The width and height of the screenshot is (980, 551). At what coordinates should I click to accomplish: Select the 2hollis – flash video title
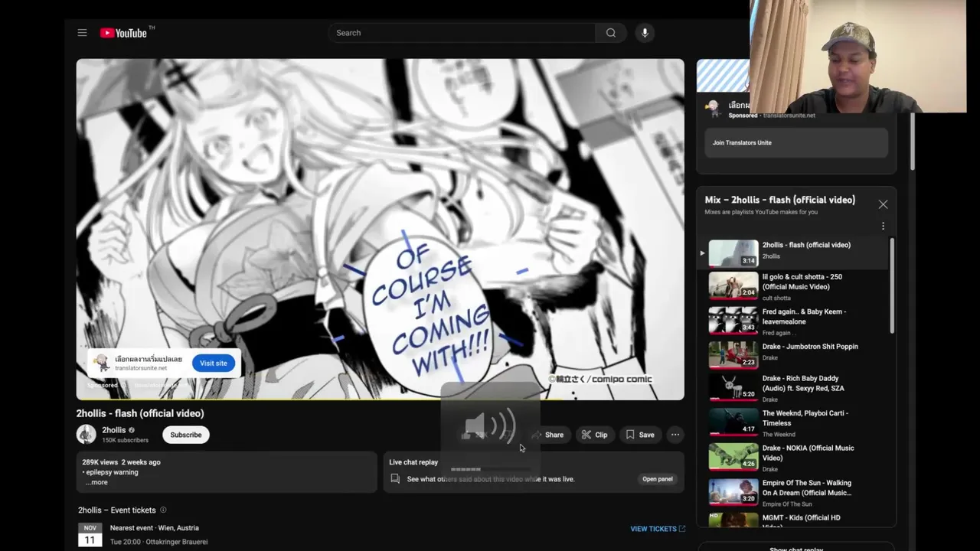[x=140, y=413]
